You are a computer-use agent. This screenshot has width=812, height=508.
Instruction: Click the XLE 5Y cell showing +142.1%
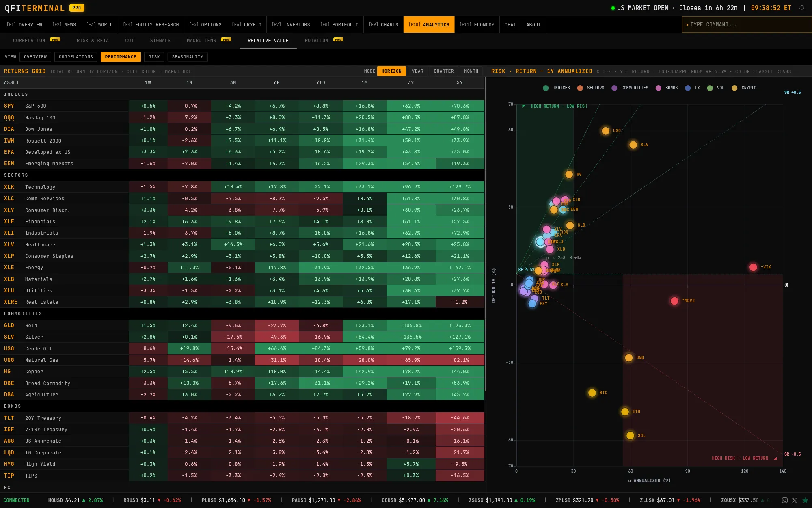(460, 268)
